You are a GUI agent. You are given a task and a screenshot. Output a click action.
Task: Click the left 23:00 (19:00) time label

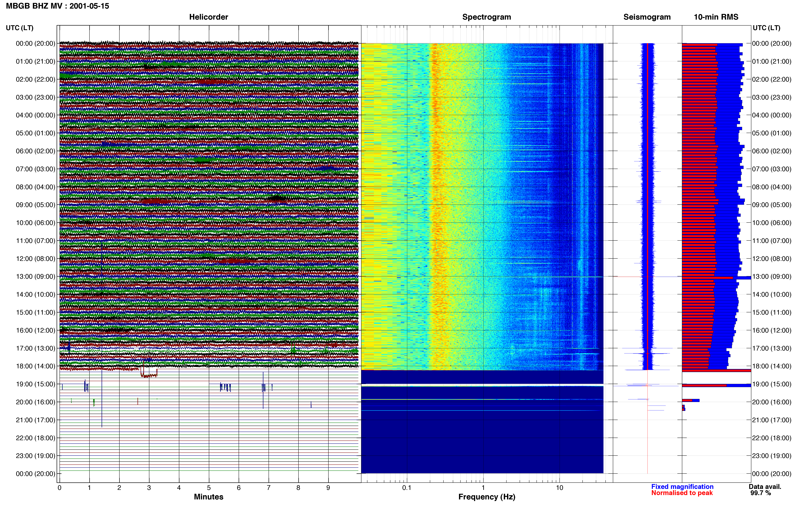[36, 456]
